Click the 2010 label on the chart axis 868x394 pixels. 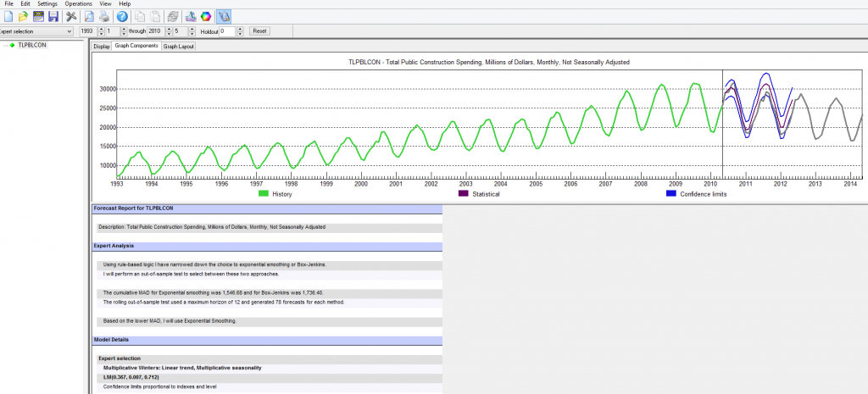click(710, 184)
